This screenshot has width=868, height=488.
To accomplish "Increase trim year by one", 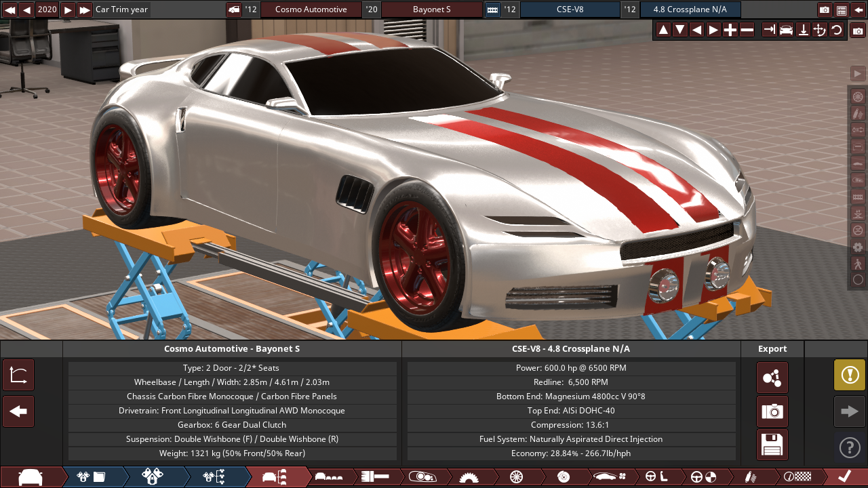I will (x=68, y=9).
